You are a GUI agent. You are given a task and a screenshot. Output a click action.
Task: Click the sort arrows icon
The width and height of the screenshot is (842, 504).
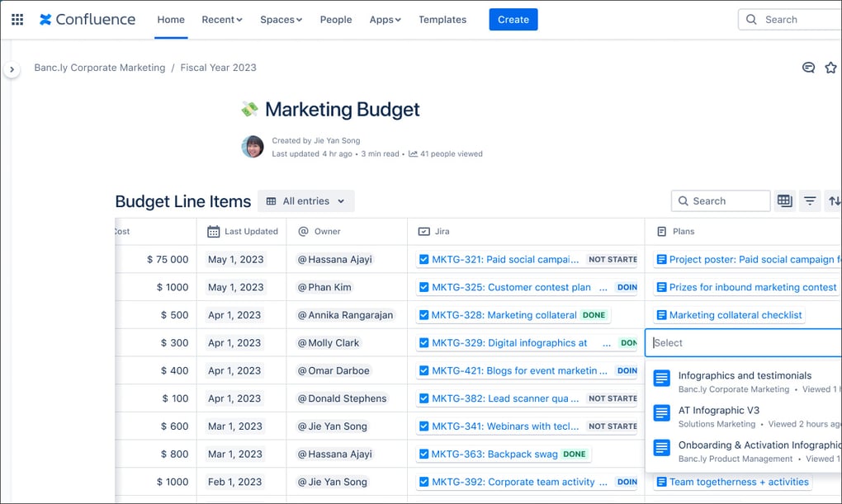(x=834, y=200)
